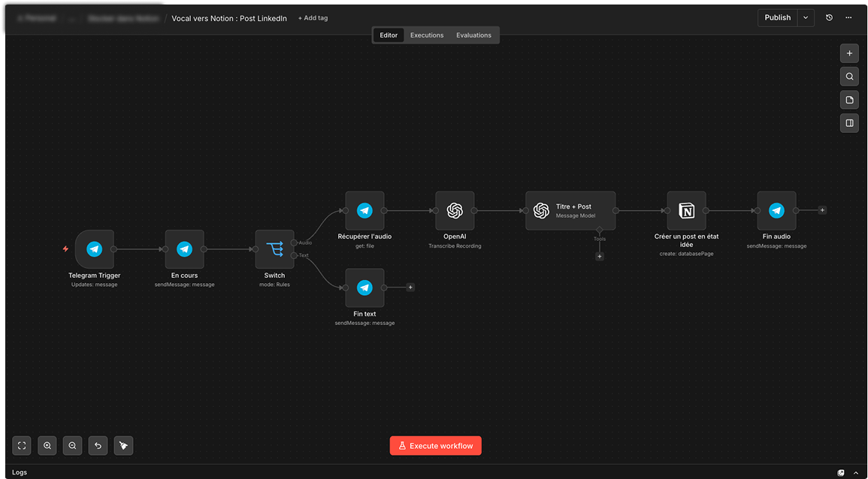Search nodes with the magnifier icon
This screenshot has height=479, width=868.
pos(850,77)
